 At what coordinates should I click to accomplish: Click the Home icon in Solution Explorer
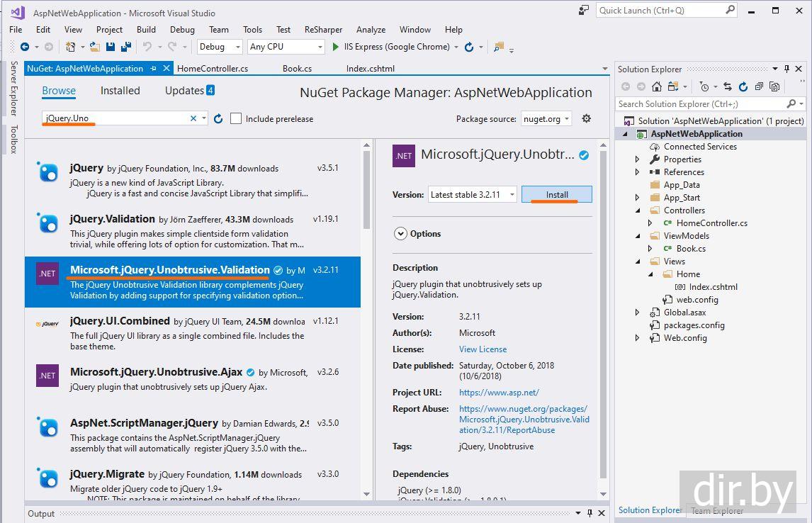pos(657,86)
